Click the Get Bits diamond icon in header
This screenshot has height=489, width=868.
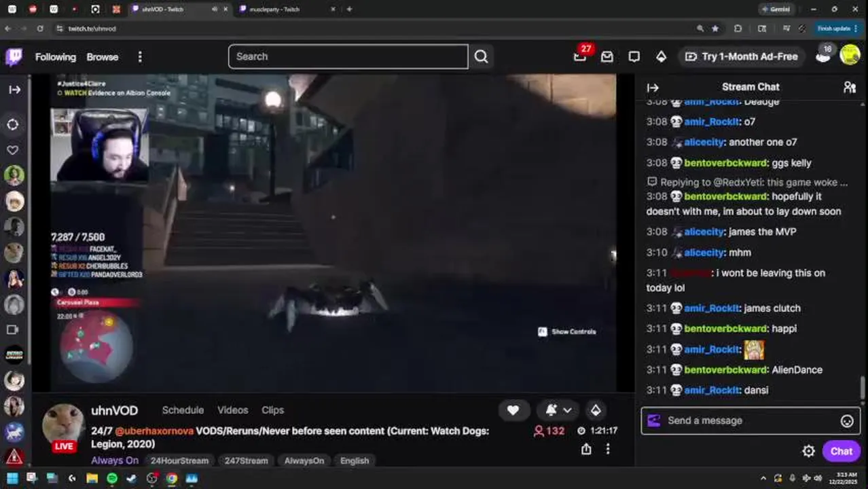[x=661, y=57]
